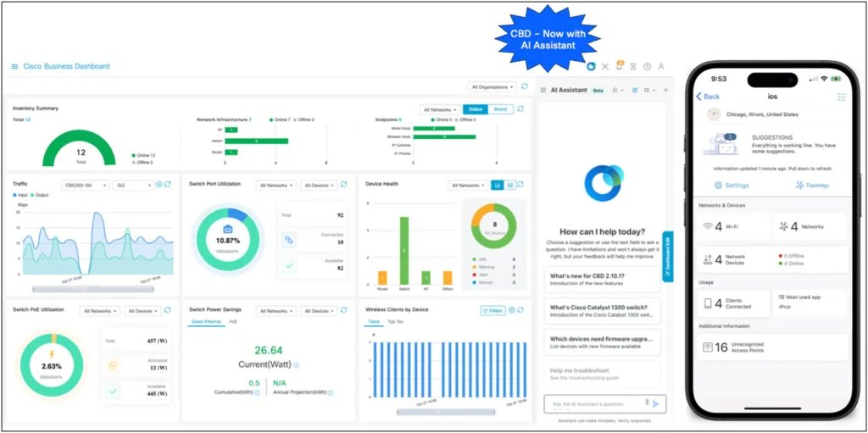Open the CBS350-SH device dropdown in Traffic
Viewport: 868px width, 433px height.
pos(86,186)
